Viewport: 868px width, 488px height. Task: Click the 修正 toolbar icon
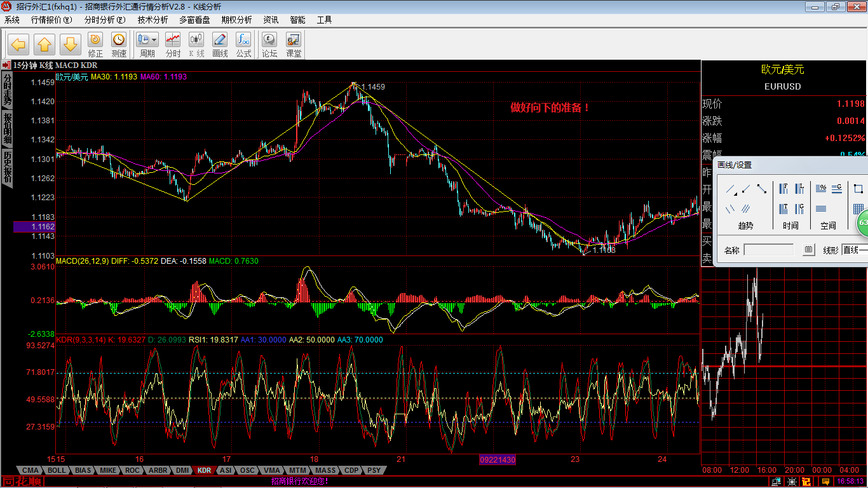point(95,44)
